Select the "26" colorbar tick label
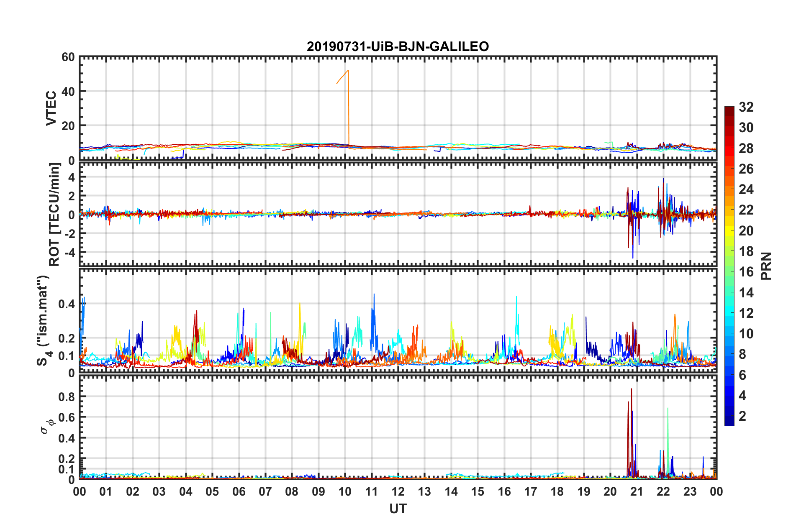796x532 pixels. pos(746,169)
